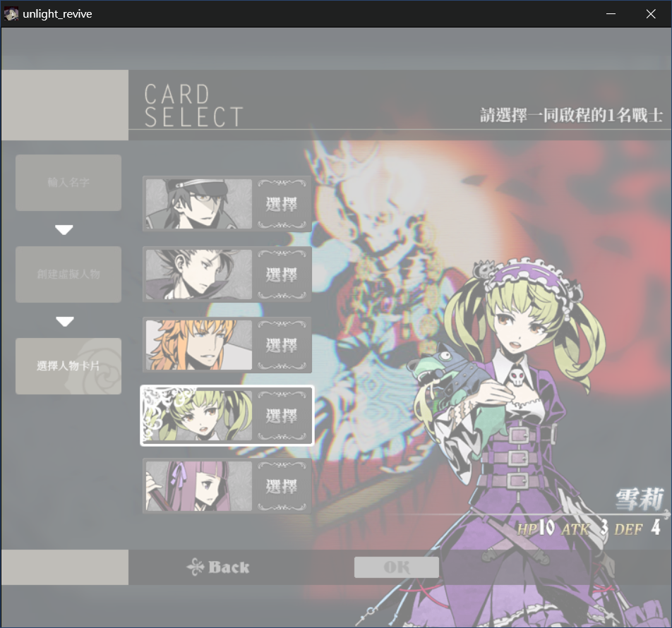Click the character name 雪莉
Screen dimensions: 672x628
point(640,499)
